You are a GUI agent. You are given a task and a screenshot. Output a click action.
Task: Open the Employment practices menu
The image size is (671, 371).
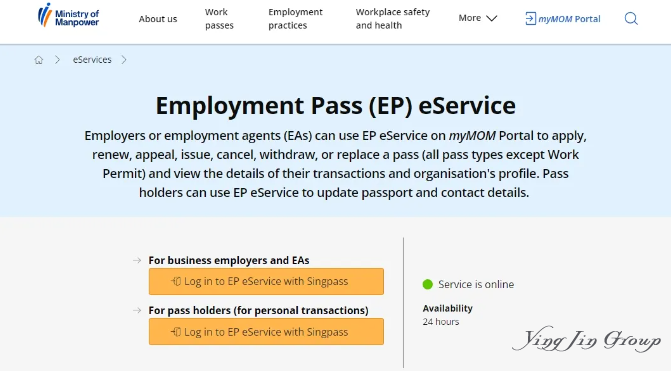pyautogui.click(x=295, y=18)
